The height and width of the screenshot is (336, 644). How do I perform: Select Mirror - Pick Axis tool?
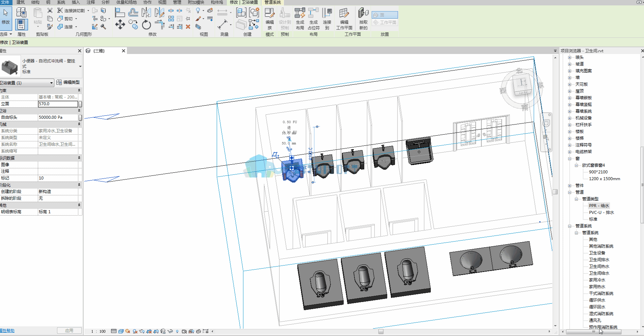pyautogui.click(x=146, y=13)
